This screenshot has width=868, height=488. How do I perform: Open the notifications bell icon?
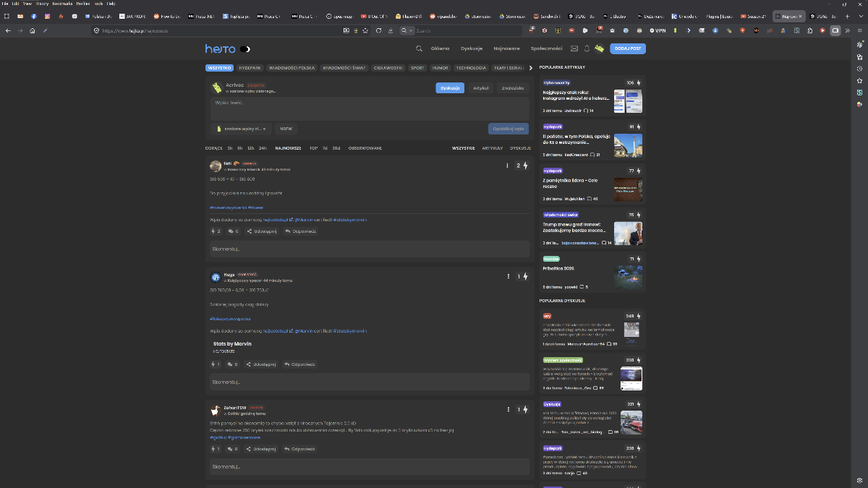point(587,48)
